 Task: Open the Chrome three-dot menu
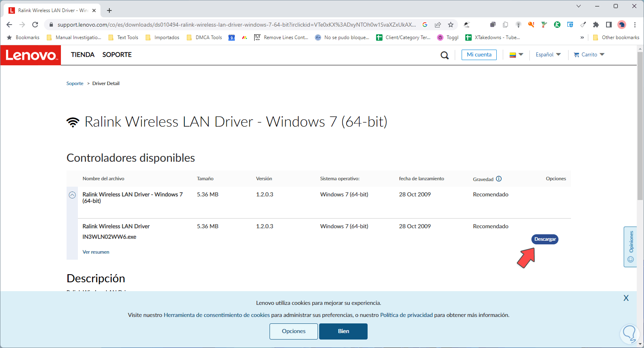pyautogui.click(x=635, y=25)
